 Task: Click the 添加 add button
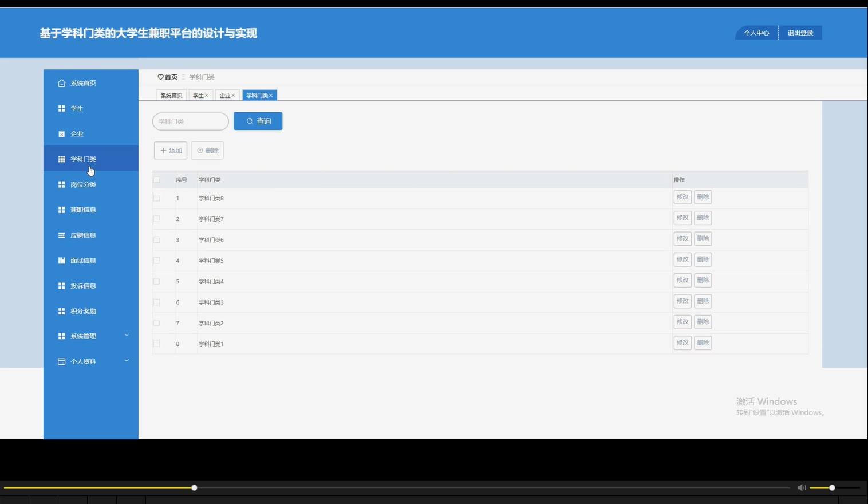tap(171, 151)
